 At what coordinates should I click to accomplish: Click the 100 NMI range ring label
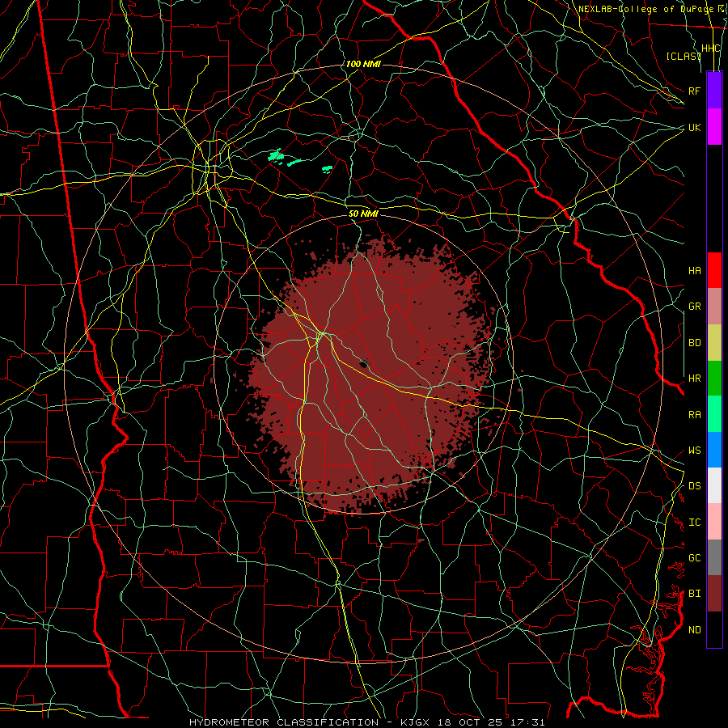coord(363,64)
